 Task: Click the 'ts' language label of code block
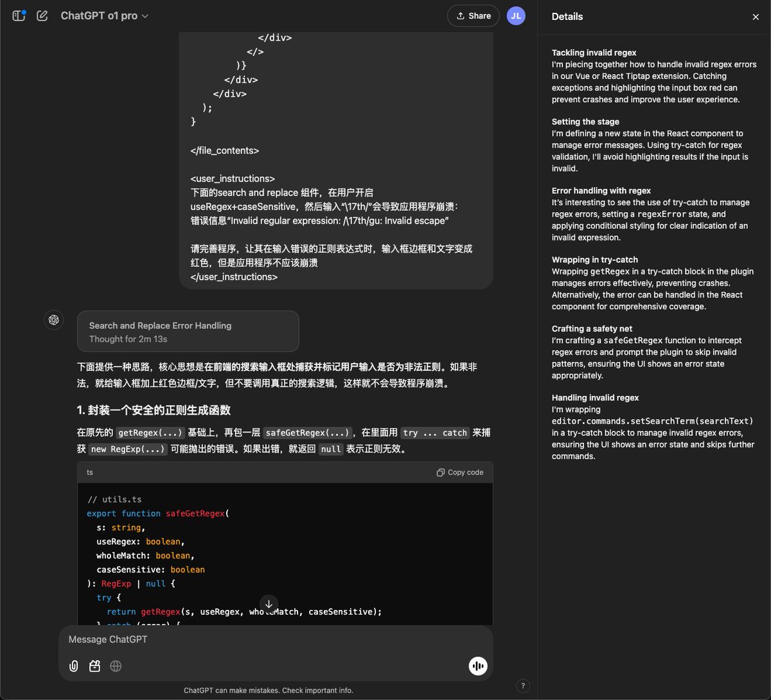coord(90,472)
